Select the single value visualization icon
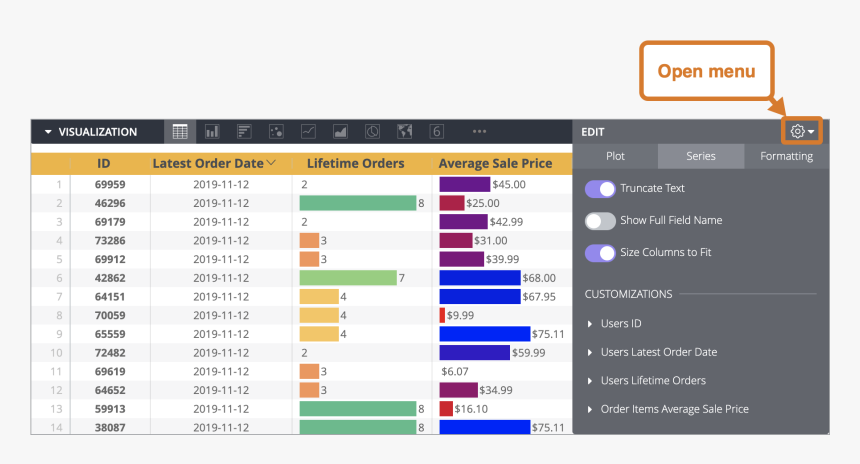 [x=436, y=131]
